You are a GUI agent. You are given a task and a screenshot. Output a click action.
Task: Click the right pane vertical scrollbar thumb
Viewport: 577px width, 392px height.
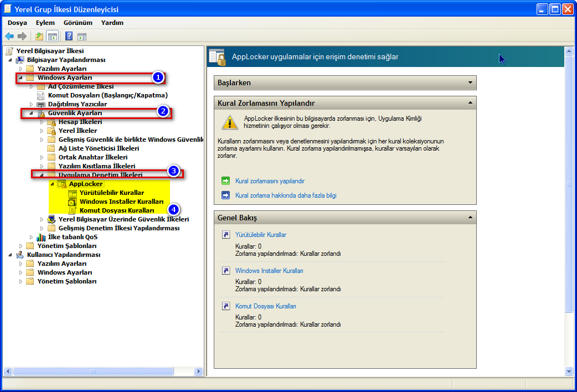[x=569, y=184]
